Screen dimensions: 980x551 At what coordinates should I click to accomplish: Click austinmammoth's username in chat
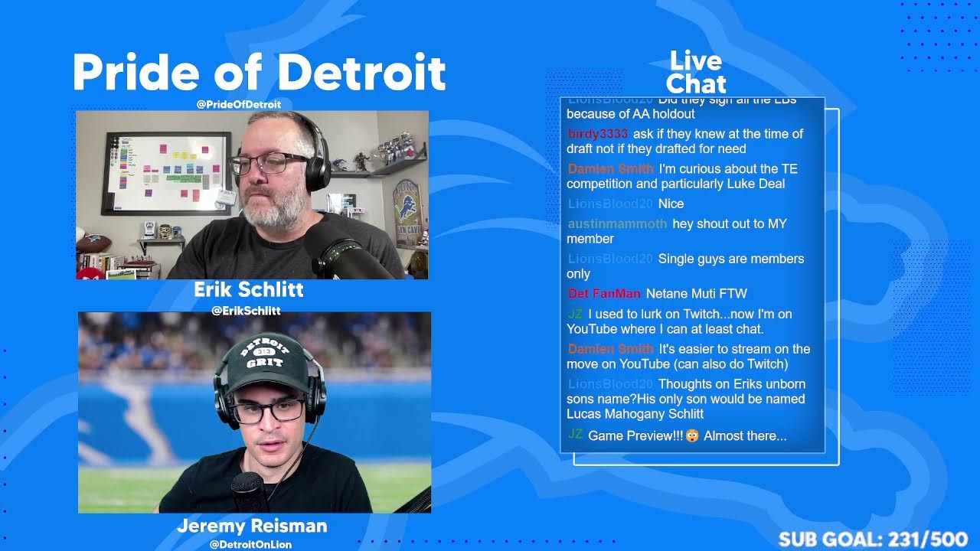click(617, 224)
